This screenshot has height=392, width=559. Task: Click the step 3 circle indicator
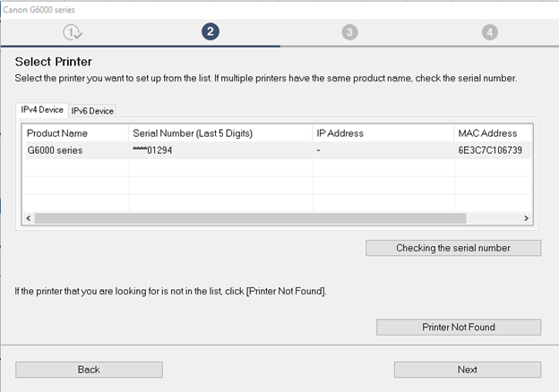pos(349,32)
